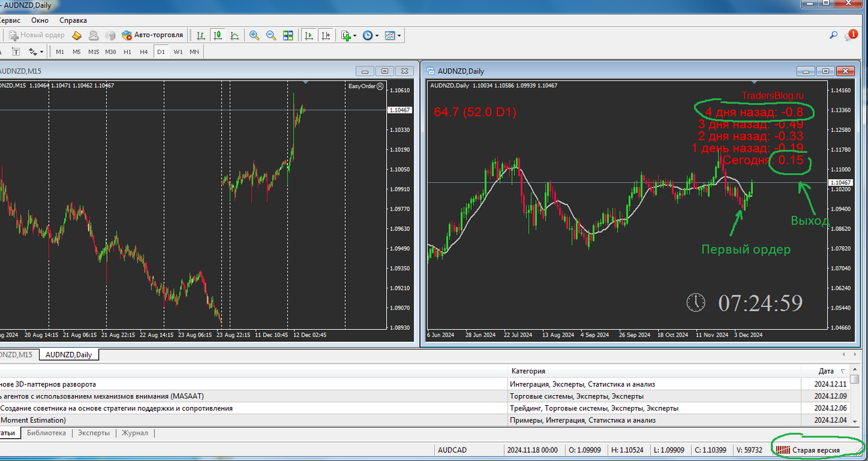Click the 1.10467 price label on M15 chart
Viewport: 868px width, 461px height.
coord(400,110)
